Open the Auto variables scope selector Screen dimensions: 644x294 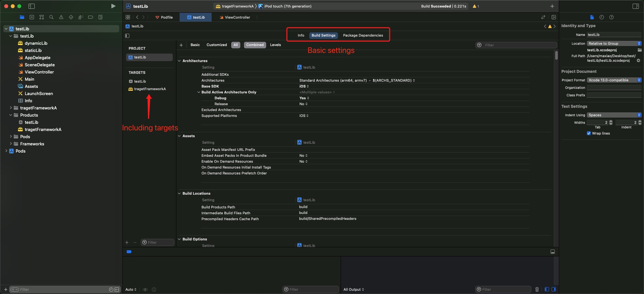[131, 289]
